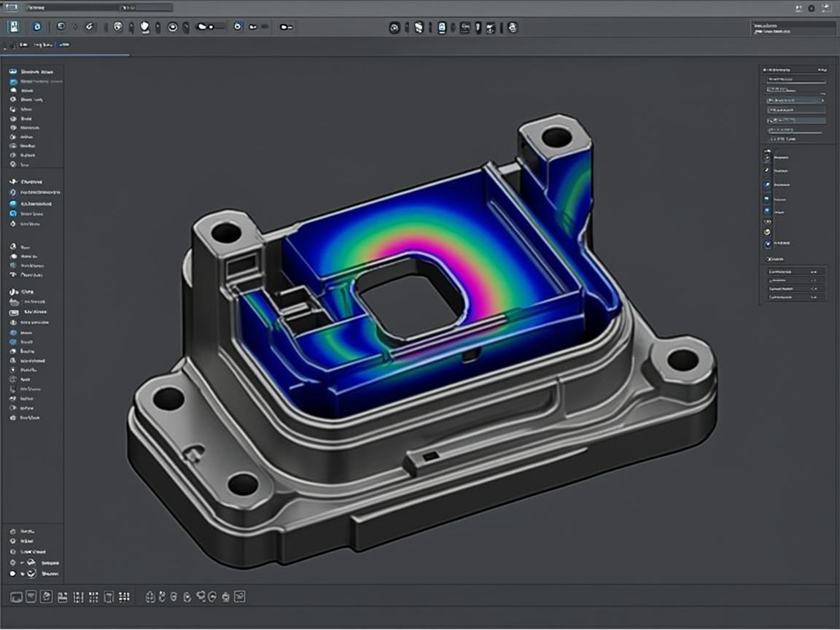Select the filled white radio dot at bottom-left
Image resolution: width=840 pixels, height=630 pixels.
pos(13,574)
